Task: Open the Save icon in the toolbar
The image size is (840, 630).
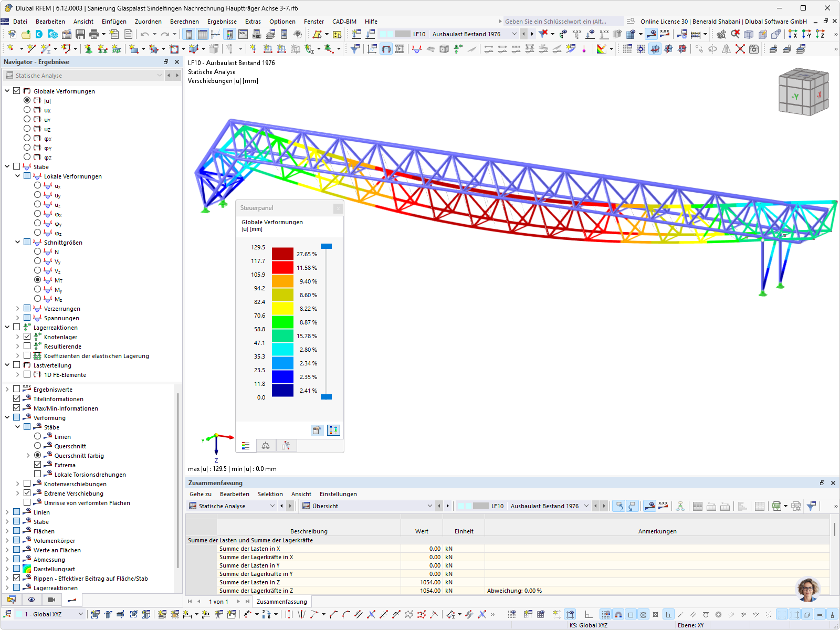Action: point(80,34)
